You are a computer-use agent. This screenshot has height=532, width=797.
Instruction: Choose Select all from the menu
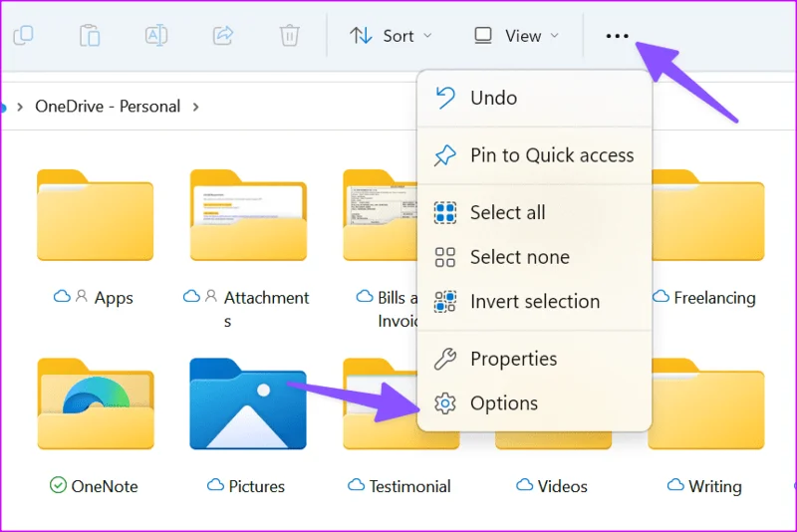click(x=534, y=212)
